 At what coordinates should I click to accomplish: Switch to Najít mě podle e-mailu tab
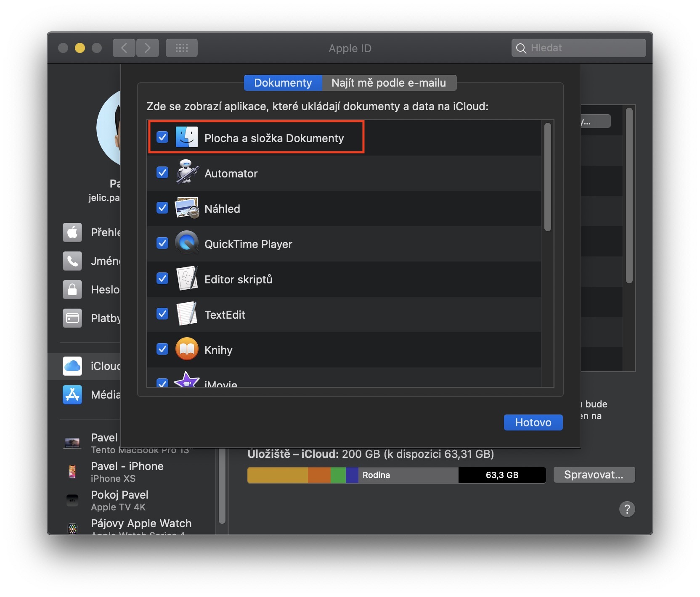pos(389,83)
